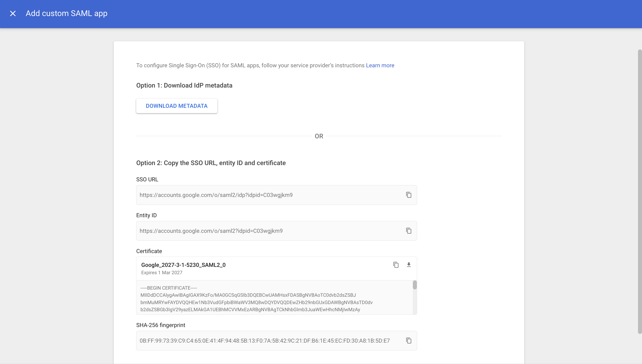This screenshot has width=642, height=364.
Task: Click the certificate text scrollbar thumb
Action: (x=415, y=285)
